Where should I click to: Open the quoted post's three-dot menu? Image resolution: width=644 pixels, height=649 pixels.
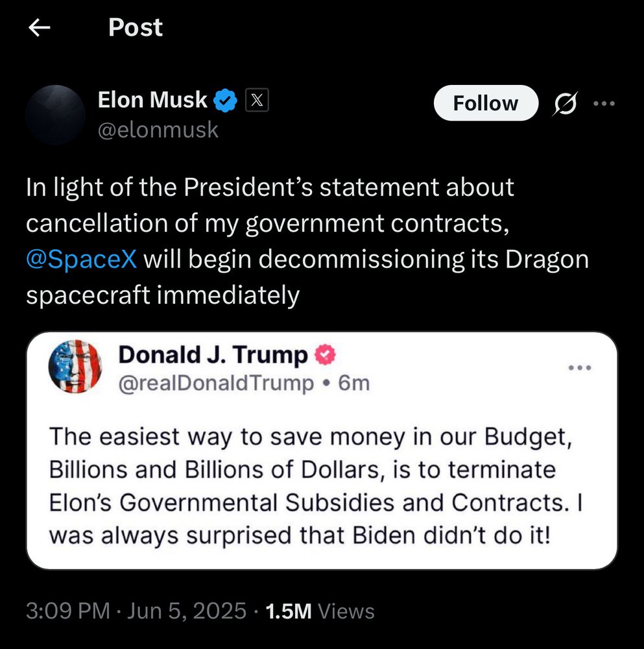pyautogui.click(x=580, y=368)
